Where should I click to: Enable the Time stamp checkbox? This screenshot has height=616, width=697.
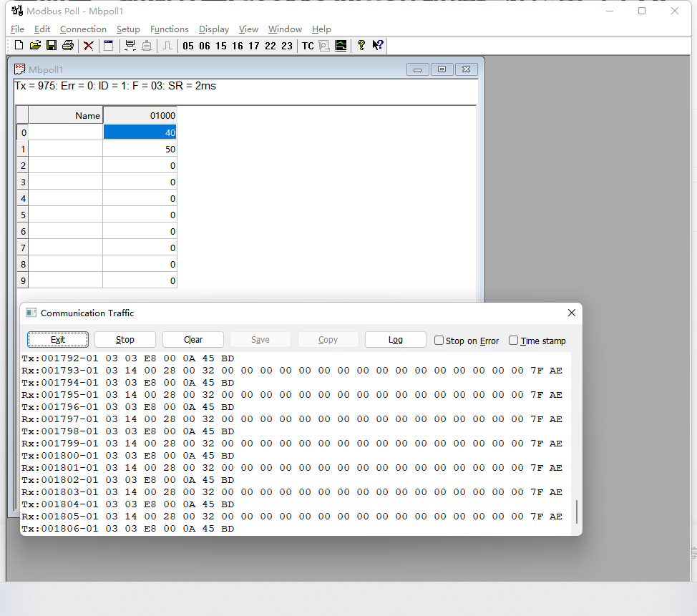click(x=513, y=341)
